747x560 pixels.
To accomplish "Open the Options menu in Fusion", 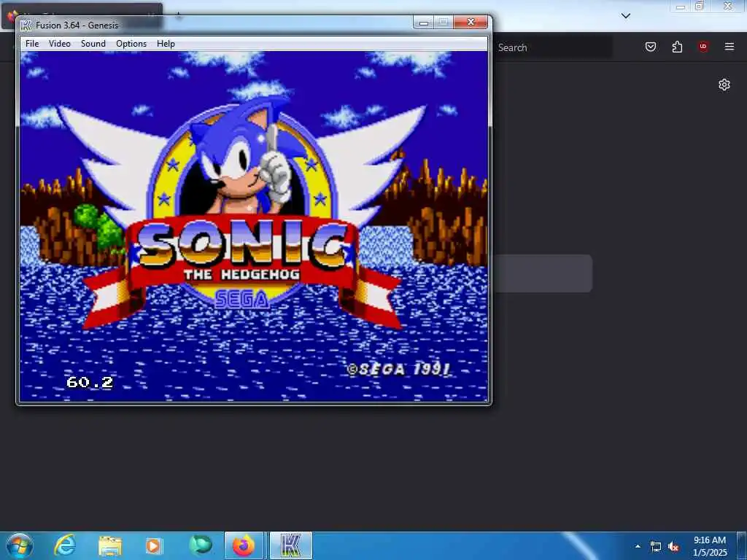I will [131, 43].
